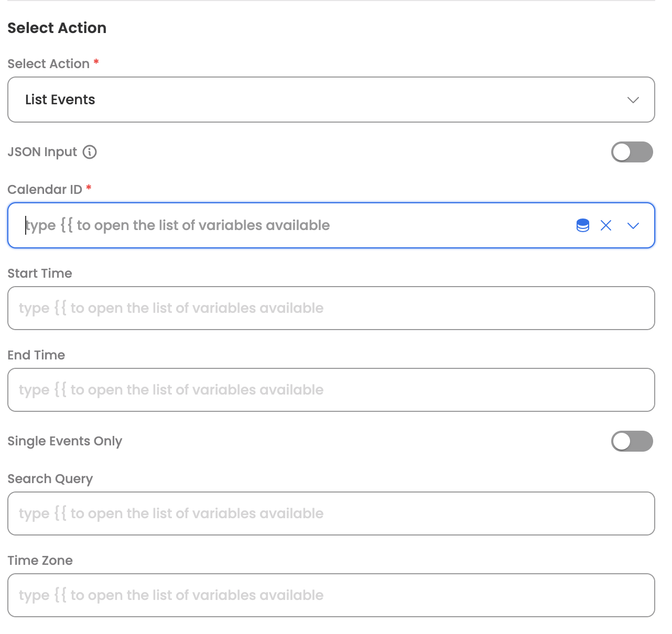Click the database icon in Calendar ID
This screenshot has height=634, width=672.
[582, 225]
